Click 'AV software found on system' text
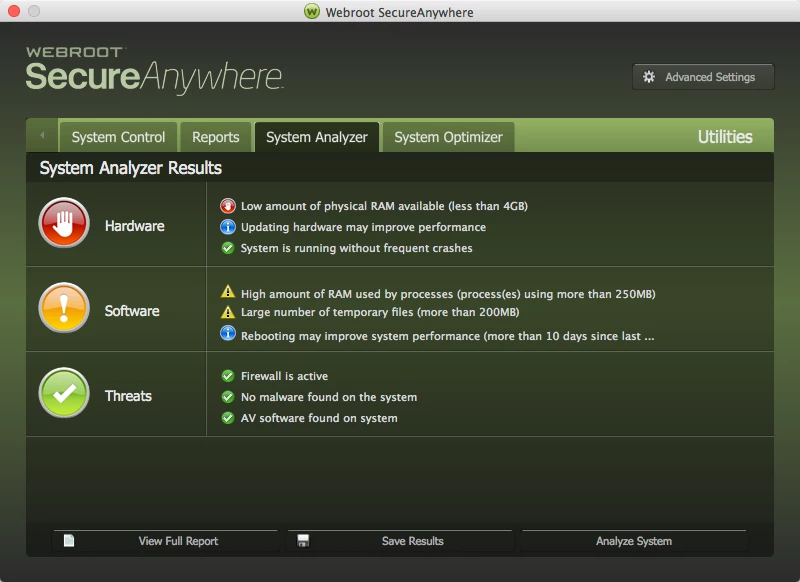800x582 pixels. (319, 418)
